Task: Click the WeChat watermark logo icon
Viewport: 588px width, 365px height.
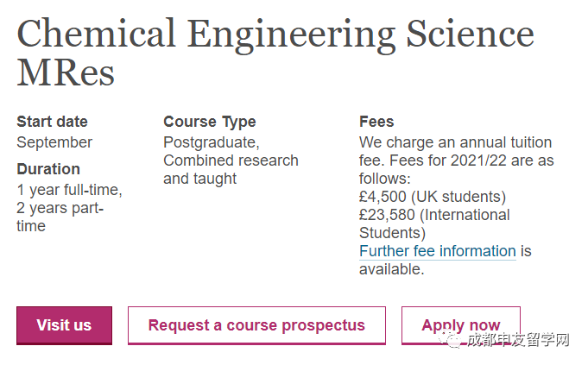Action: 452,340
